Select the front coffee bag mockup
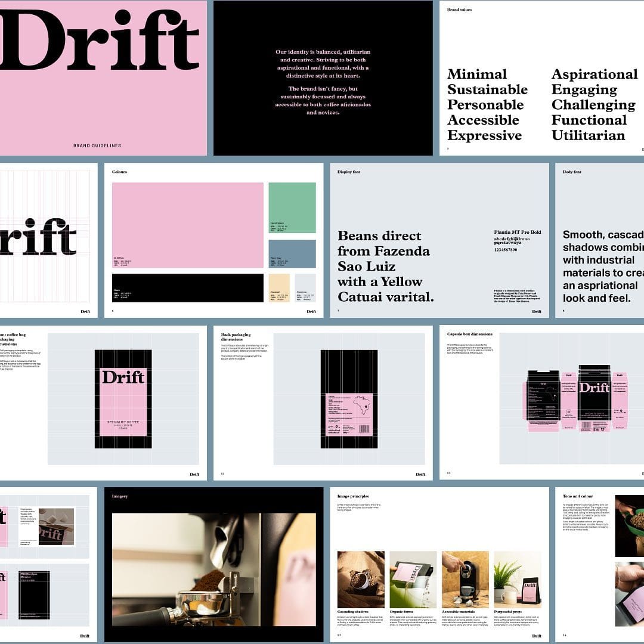This screenshot has width=644, height=644. (123, 399)
